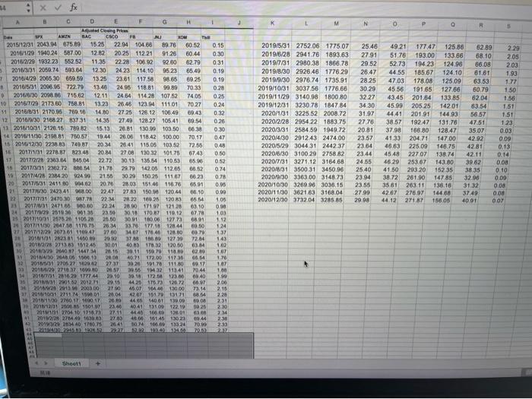This screenshot has width=532, height=399.
Task: Select column Q header
Action: coord(453,25)
